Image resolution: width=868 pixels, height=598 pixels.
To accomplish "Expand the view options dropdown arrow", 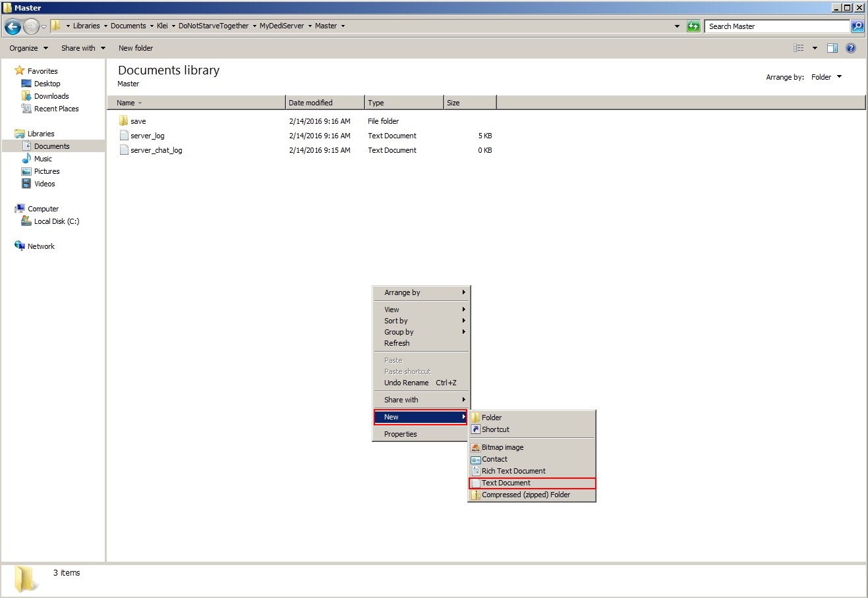I will (815, 48).
